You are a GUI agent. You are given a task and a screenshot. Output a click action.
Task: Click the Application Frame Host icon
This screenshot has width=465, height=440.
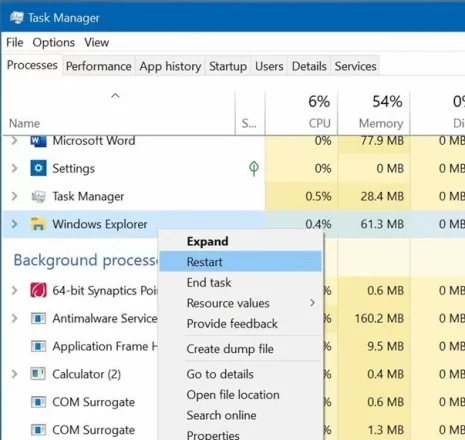[38, 346]
